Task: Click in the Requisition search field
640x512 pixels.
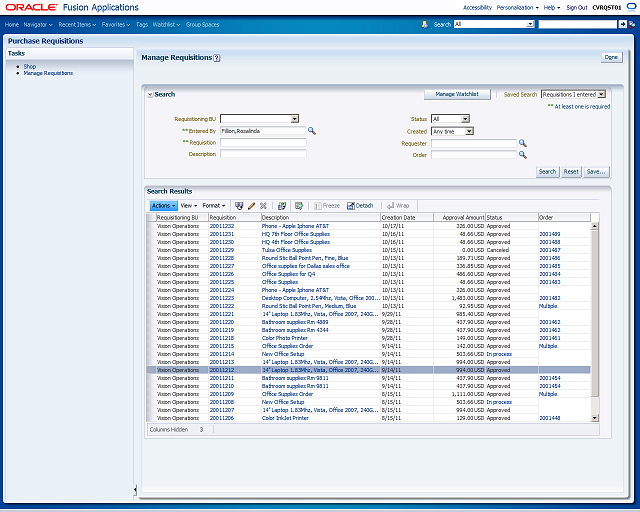Action: 263,142
